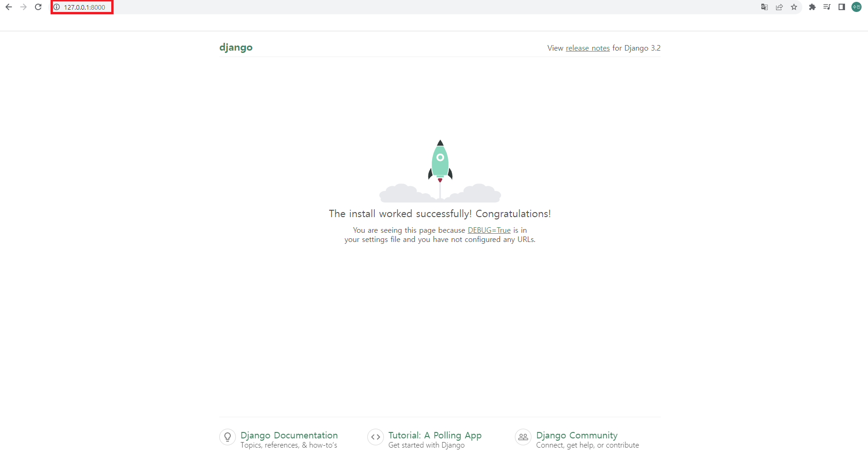Viewport: 868px width, 460px height.
Task: Click 'Get started with Django' text
Action: tap(427, 445)
